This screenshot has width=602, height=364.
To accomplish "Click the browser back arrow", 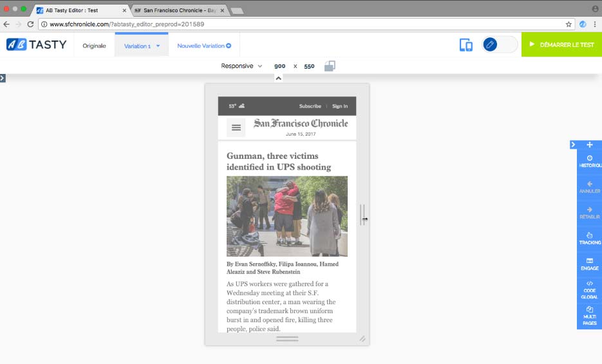I will 6,24.
